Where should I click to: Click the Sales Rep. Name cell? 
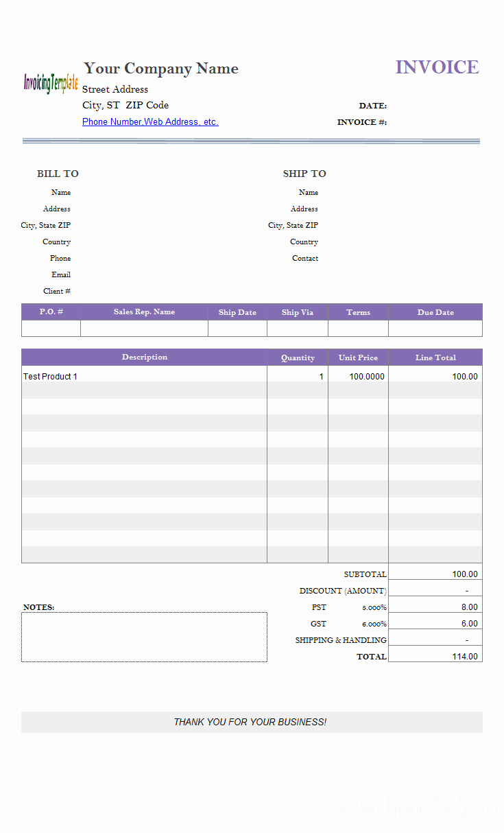[x=144, y=329]
